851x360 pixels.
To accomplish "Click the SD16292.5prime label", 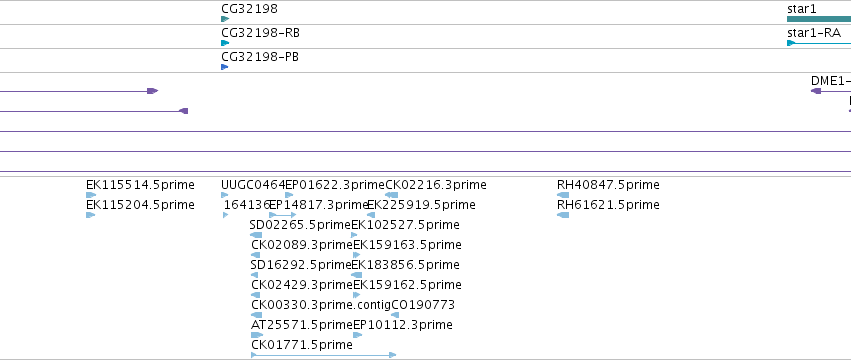I will pos(301,265).
